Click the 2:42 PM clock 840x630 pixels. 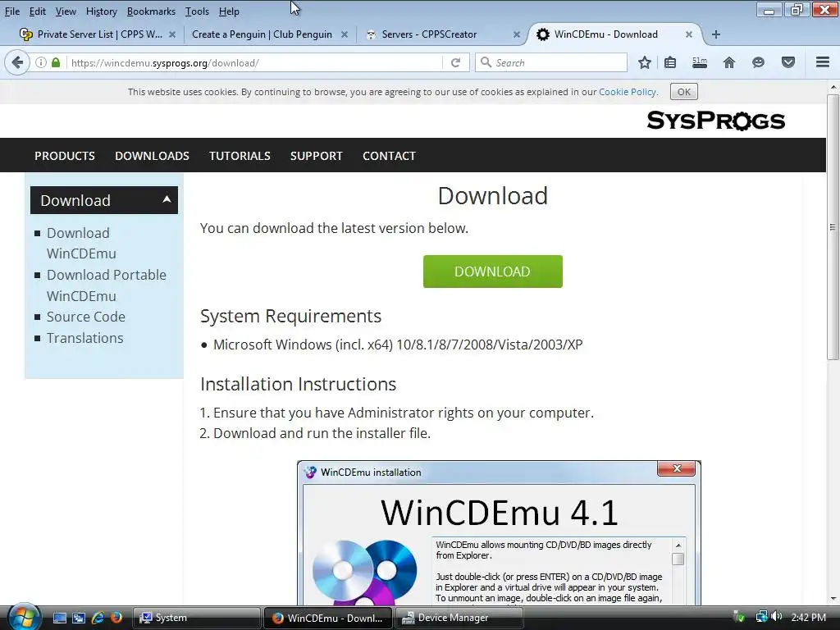tap(808, 617)
